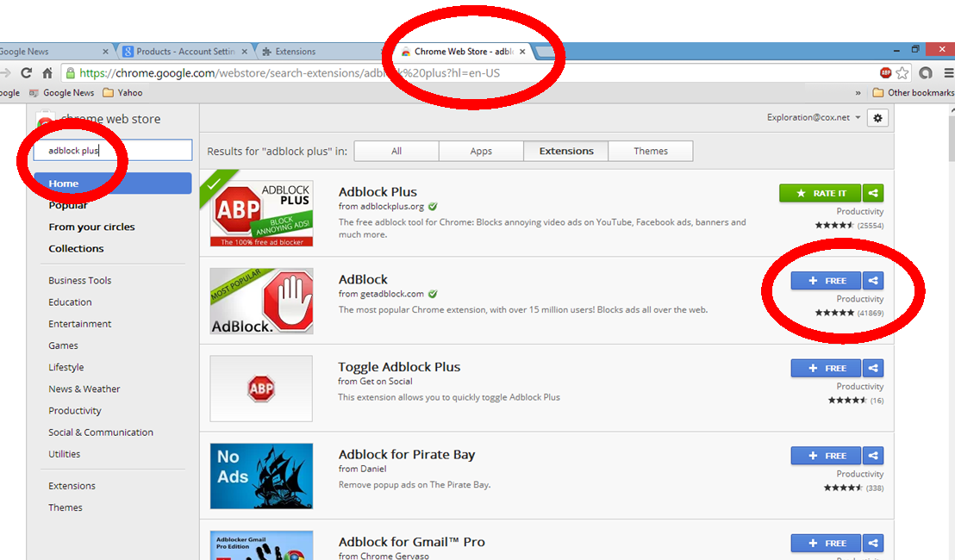
Task: Share Toggle Adblock Plus extension
Action: [873, 368]
